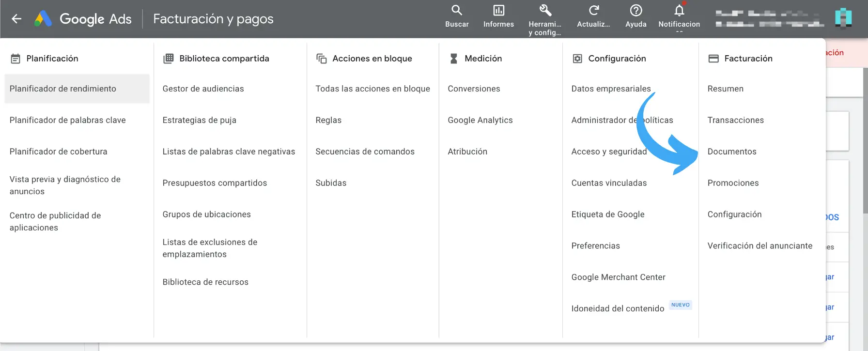The image size is (868, 351).
Task: Open Verificación del anunciante
Action: pyautogui.click(x=759, y=246)
